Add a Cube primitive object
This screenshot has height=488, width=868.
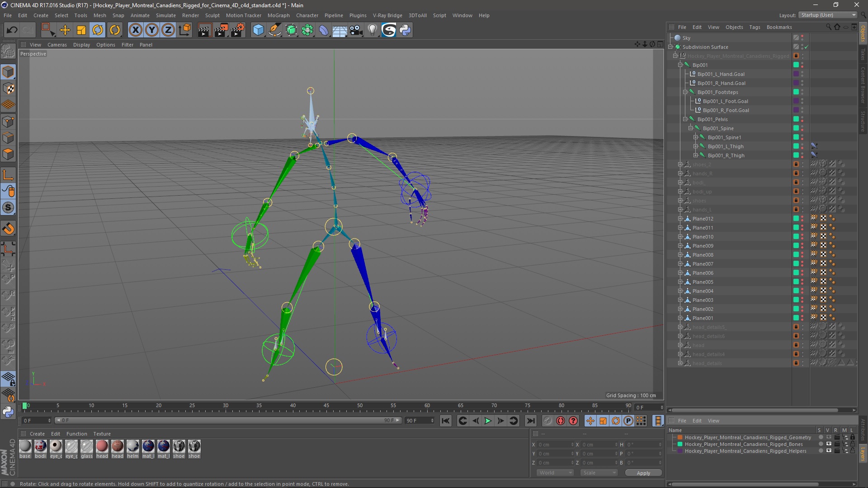(258, 30)
